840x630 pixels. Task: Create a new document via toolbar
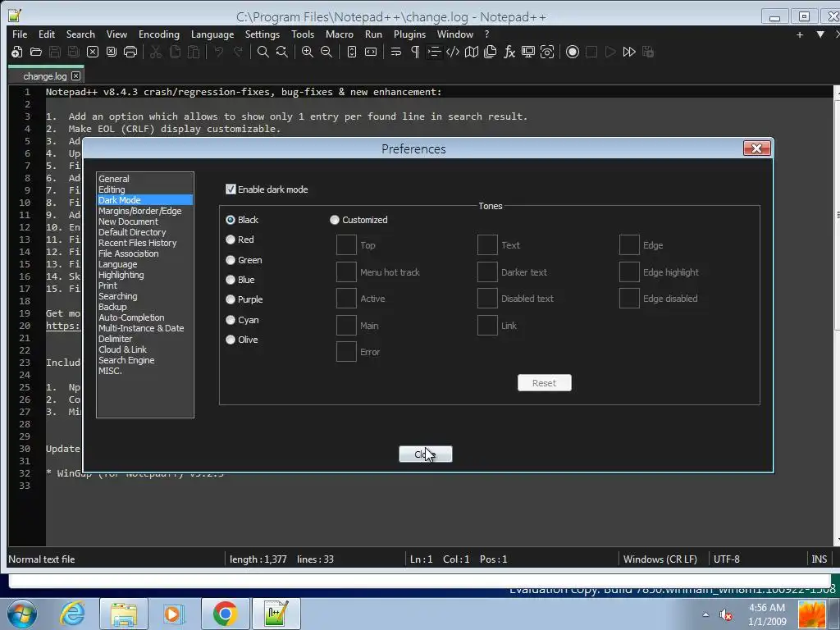[x=16, y=52]
